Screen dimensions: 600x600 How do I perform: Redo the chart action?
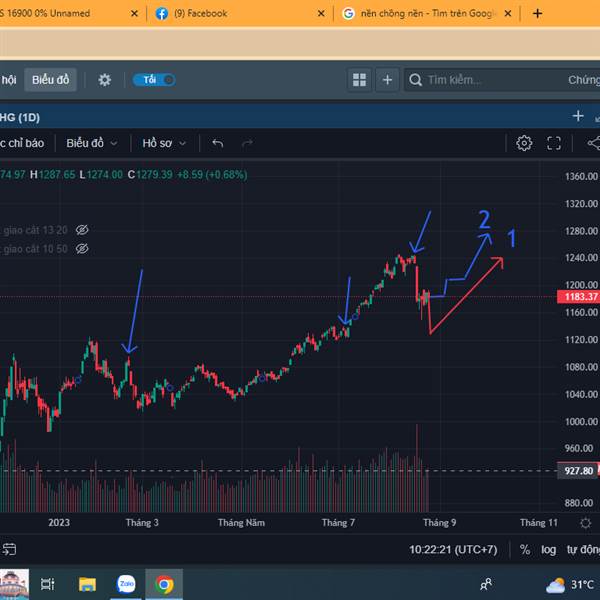point(247,143)
